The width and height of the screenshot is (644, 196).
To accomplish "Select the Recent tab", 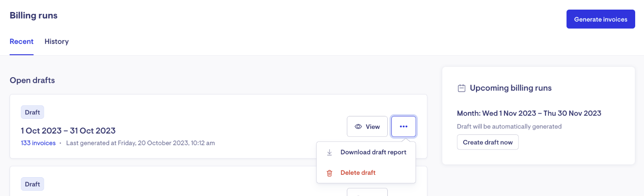I will [x=22, y=42].
